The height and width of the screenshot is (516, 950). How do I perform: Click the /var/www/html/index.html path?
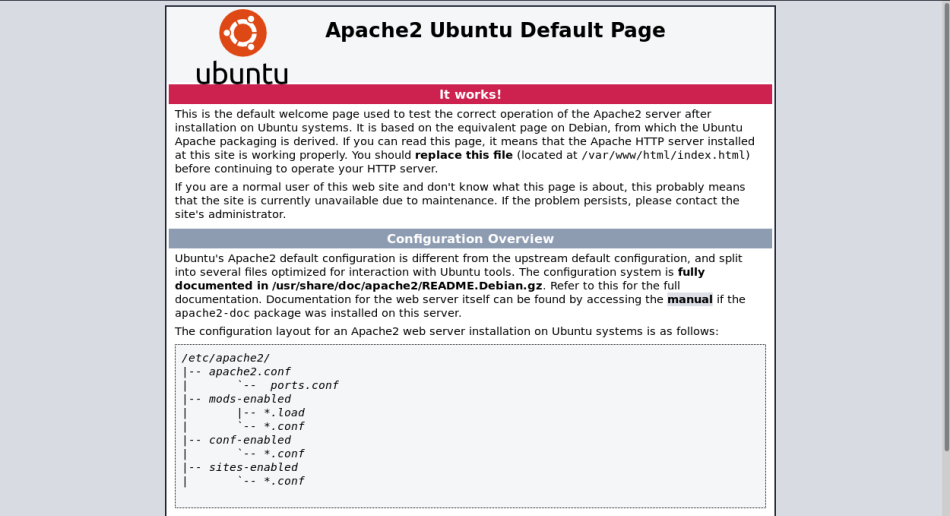click(x=663, y=155)
